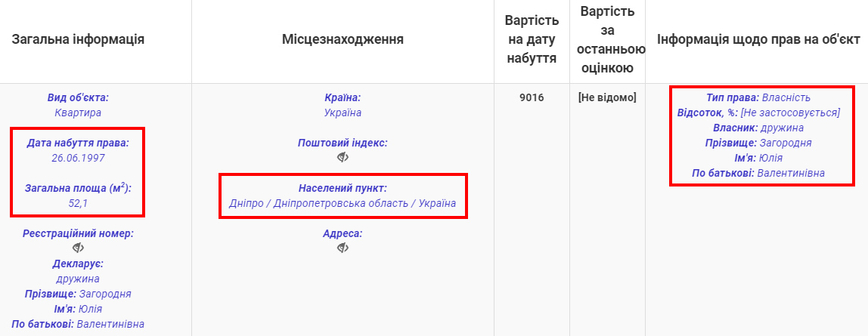Click the Країна label in location column

[343, 97]
